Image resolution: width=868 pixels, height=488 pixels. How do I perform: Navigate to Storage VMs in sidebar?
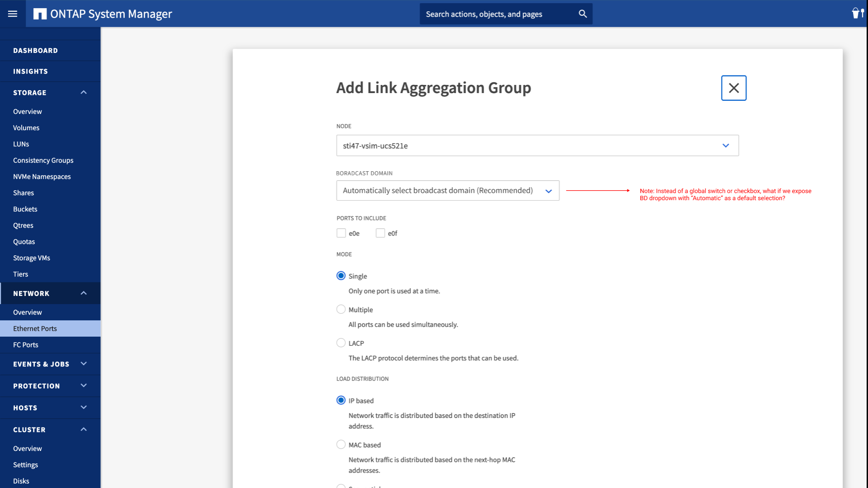pos(32,258)
